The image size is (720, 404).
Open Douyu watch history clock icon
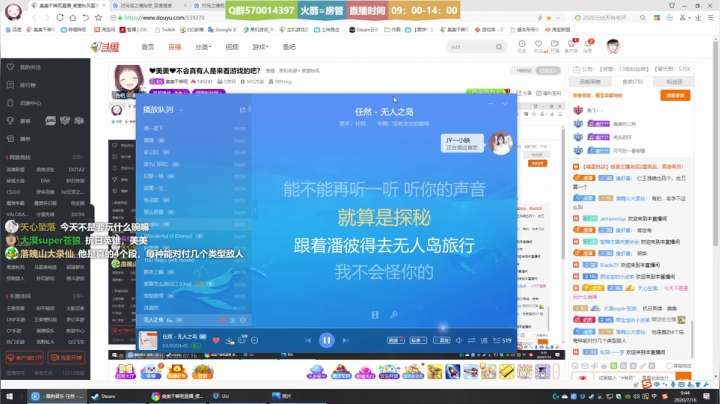coord(522,44)
